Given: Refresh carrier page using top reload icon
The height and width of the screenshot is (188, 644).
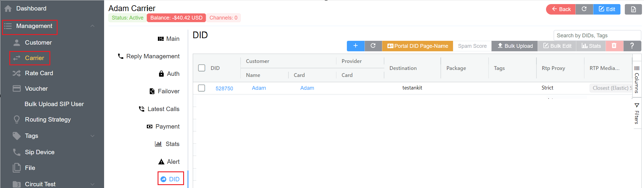Looking at the screenshot, I should pyautogui.click(x=584, y=9).
